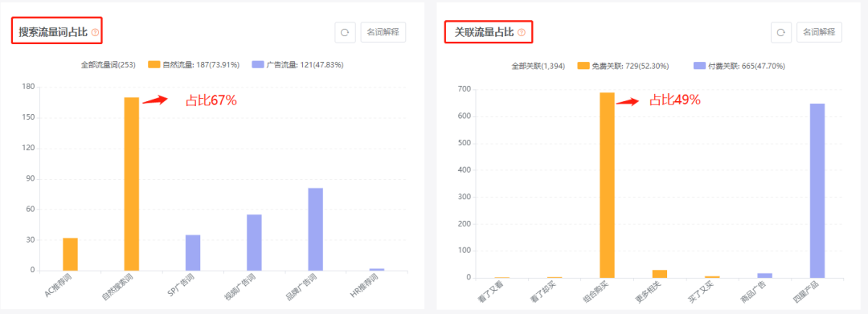Click 名词解释 button in left panel
The height and width of the screenshot is (314, 868).
[x=383, y=33]
